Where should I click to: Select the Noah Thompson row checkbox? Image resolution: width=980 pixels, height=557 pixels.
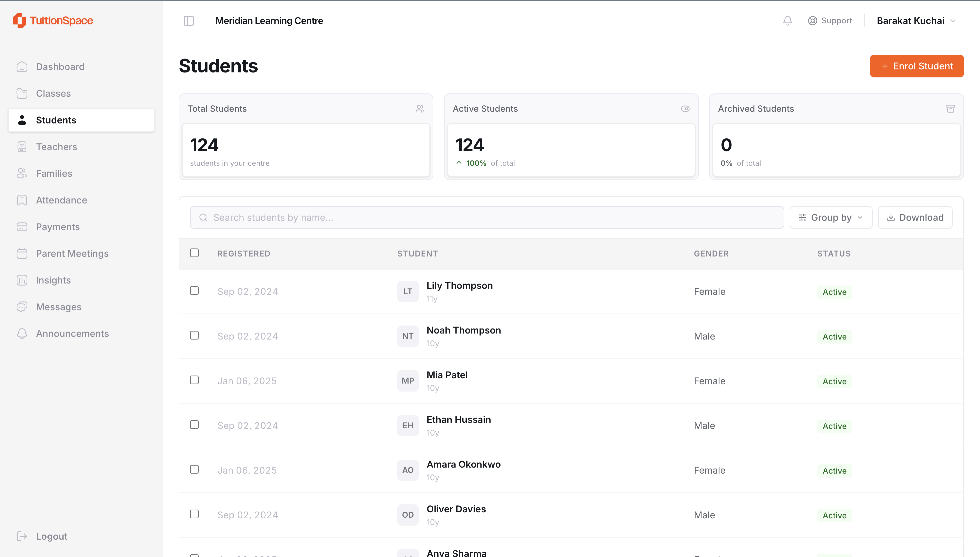[x=195, y=336]
